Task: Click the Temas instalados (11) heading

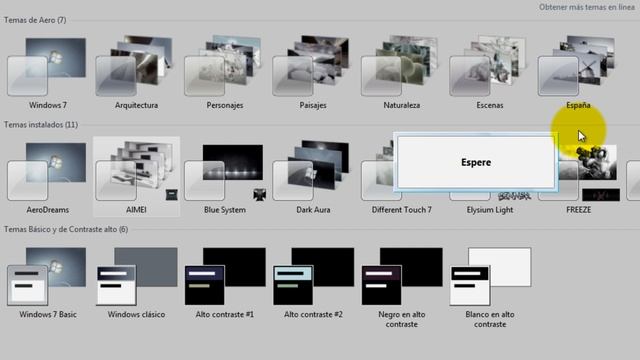Action: point(41,124)
